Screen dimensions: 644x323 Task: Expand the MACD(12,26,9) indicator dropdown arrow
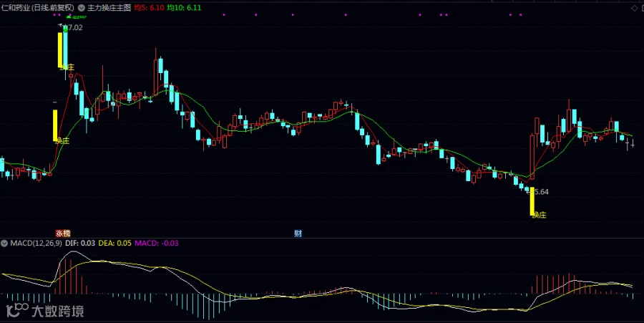tap(4, 244)
